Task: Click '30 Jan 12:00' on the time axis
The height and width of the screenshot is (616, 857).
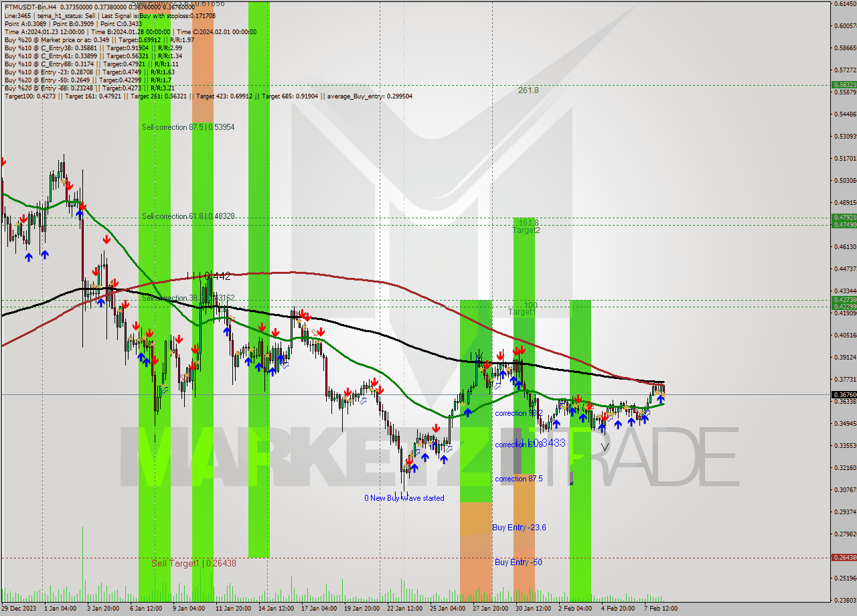Action: coord(533,608)
